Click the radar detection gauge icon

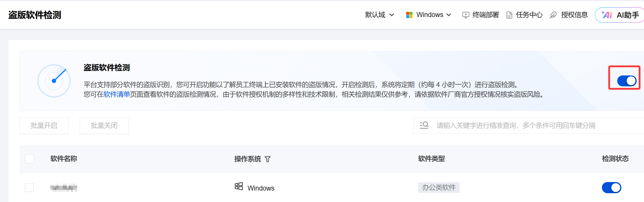(54, 81)
